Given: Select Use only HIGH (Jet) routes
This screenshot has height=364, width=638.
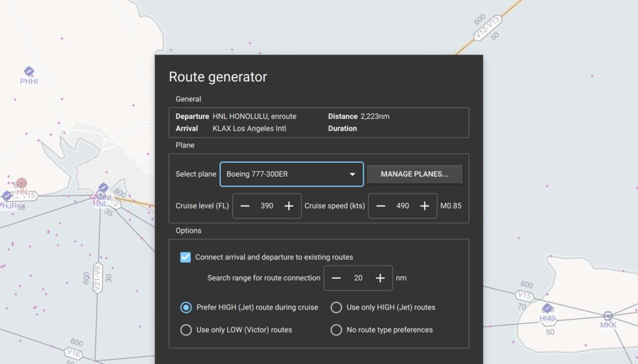Looking at the screenshot, I should [x=336, y=307].
